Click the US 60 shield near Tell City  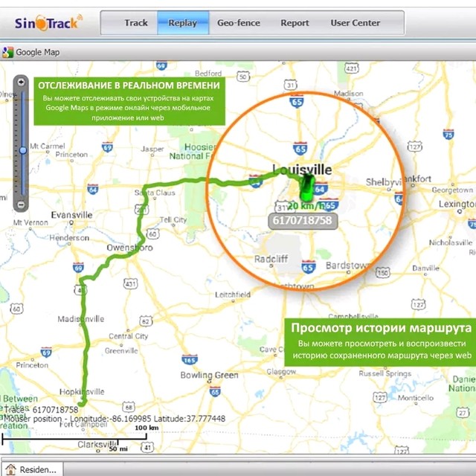point(152,234)
